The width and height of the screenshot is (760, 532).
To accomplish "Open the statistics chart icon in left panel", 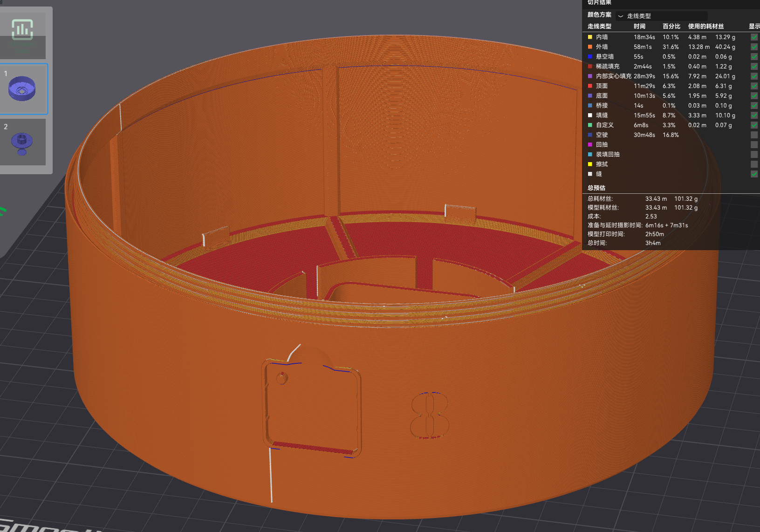I will [22, 30].
